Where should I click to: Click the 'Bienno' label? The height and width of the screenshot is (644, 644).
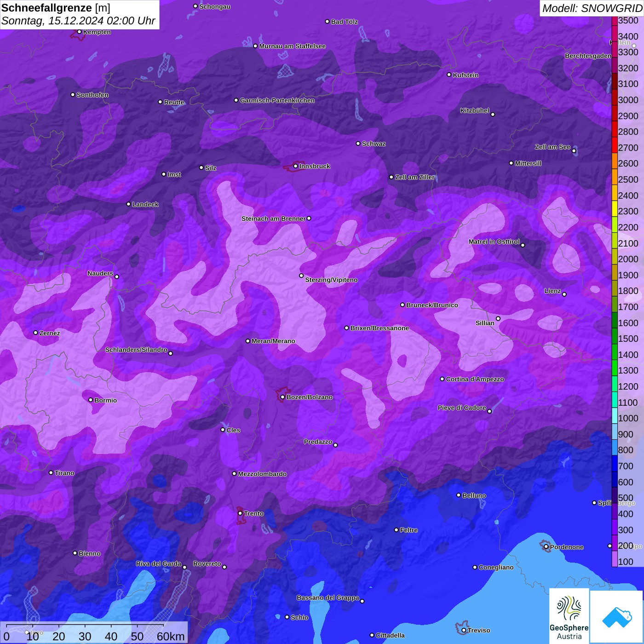89,553
